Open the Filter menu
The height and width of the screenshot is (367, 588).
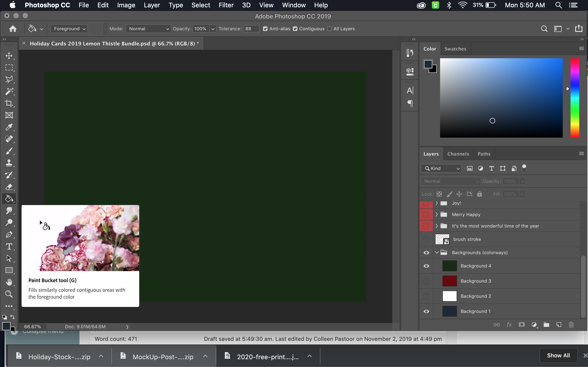click(226, 5)
